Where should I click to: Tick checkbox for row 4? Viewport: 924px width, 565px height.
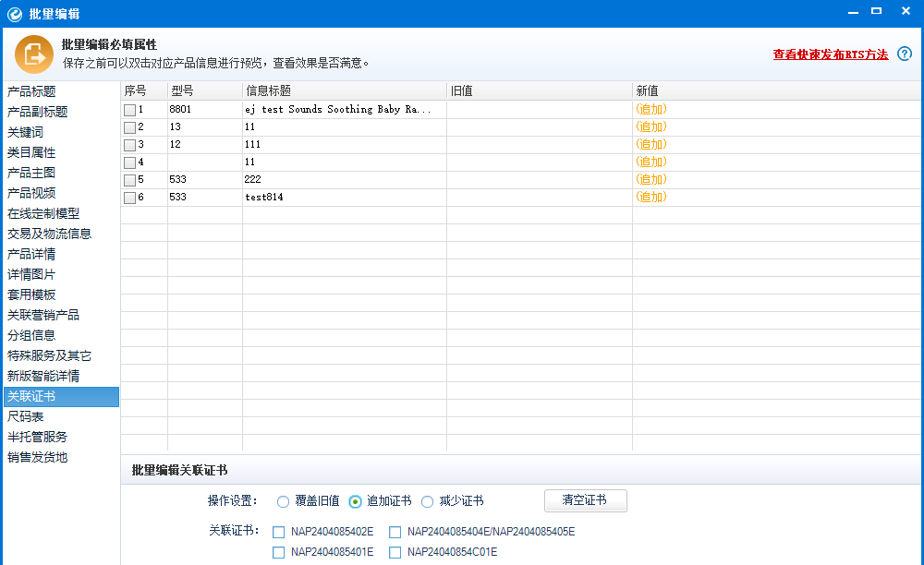pos(129,162)
